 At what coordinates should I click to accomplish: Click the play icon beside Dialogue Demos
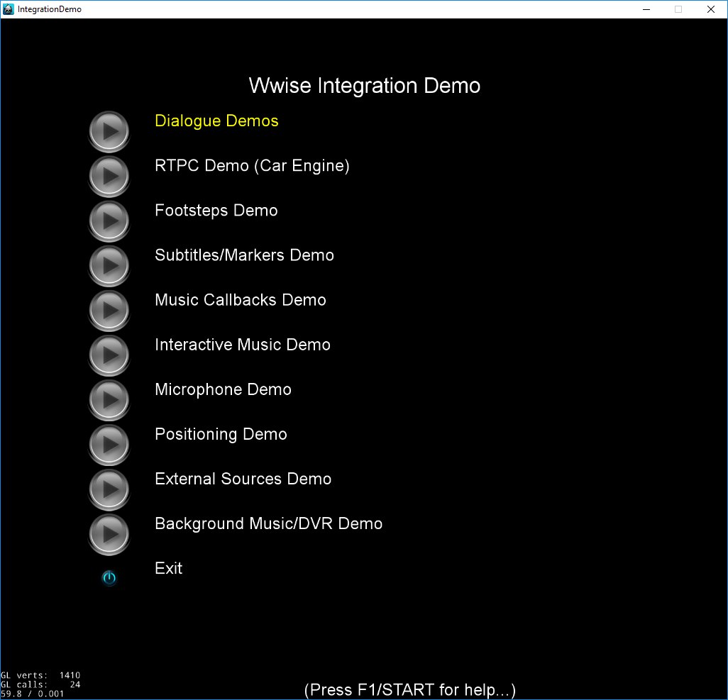coord(109,130)
